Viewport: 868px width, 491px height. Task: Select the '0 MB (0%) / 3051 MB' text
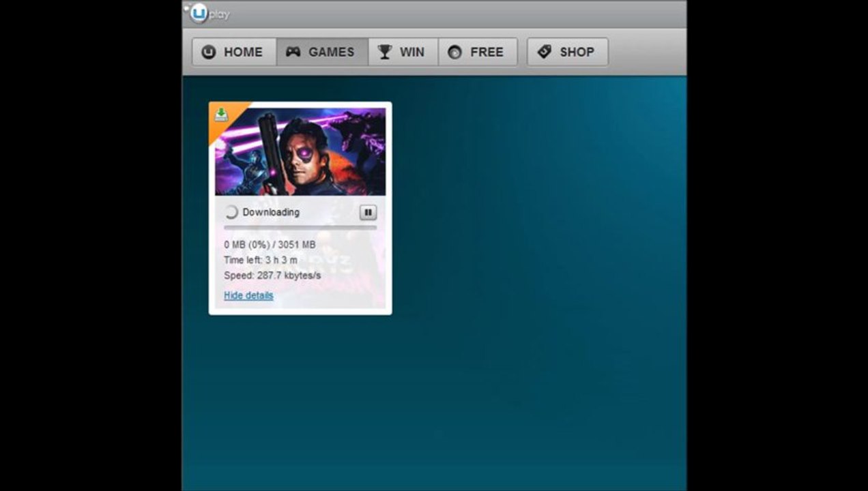tap(270, 244)
